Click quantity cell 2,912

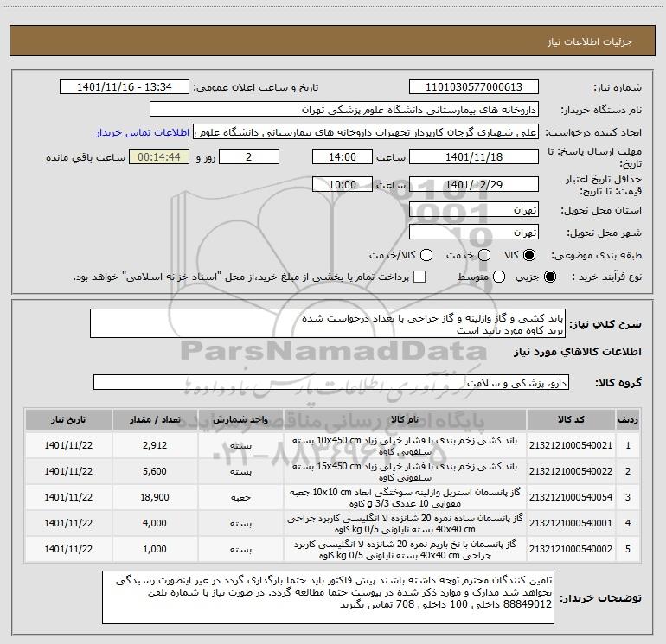click(x=155, y=445)
